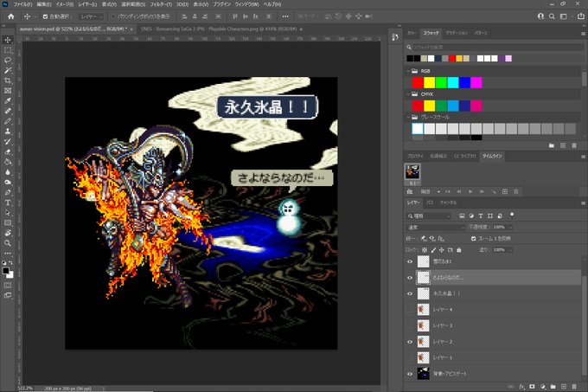Click the swatch search field
The height and width of the screenshot is (392, 588).
[497, 48]
